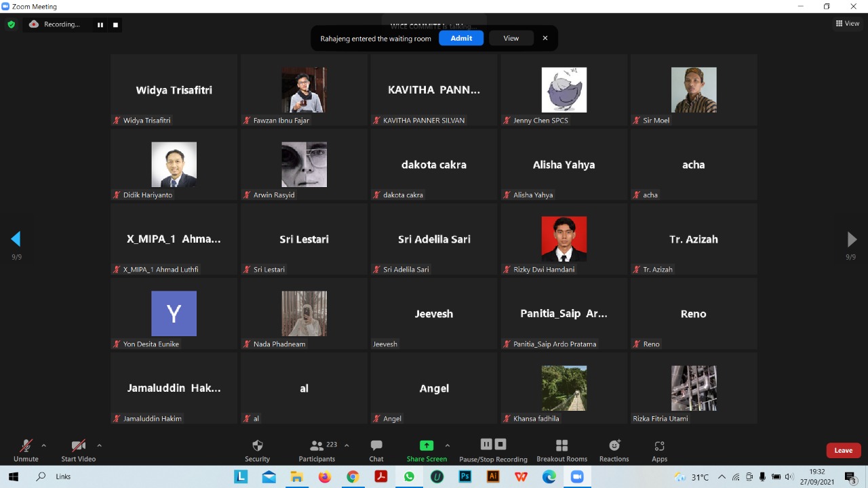Expand share options arrow beside Share Screen

click(x=447, y=445)
